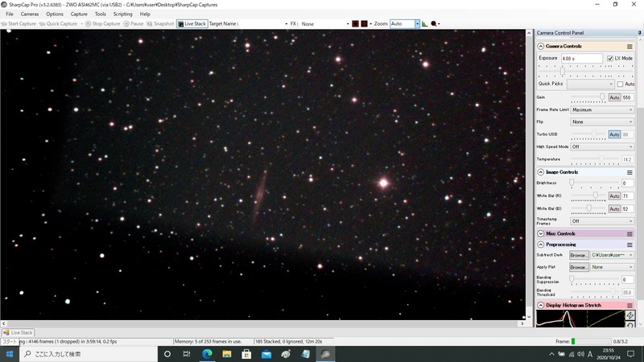Click the focus score magnifier icon
This screenshot has width=644, height=362.
coord(434,24)
